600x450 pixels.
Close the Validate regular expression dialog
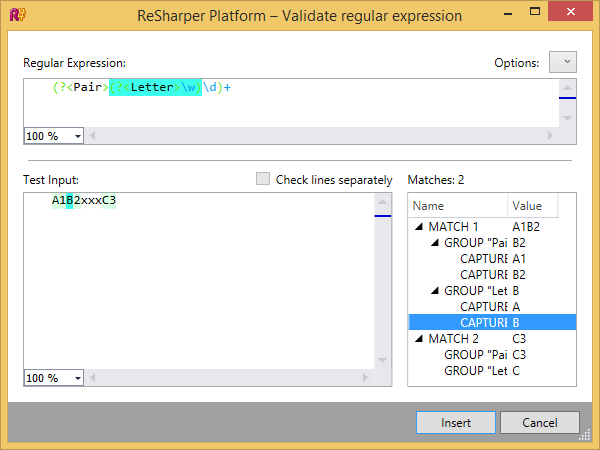578,15
